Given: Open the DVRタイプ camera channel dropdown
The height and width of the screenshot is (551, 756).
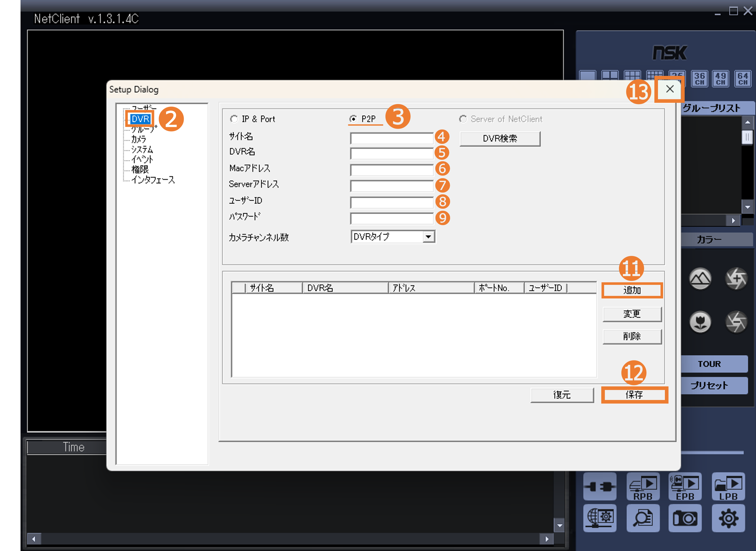Looking at the screenshot, I should 428,237.
